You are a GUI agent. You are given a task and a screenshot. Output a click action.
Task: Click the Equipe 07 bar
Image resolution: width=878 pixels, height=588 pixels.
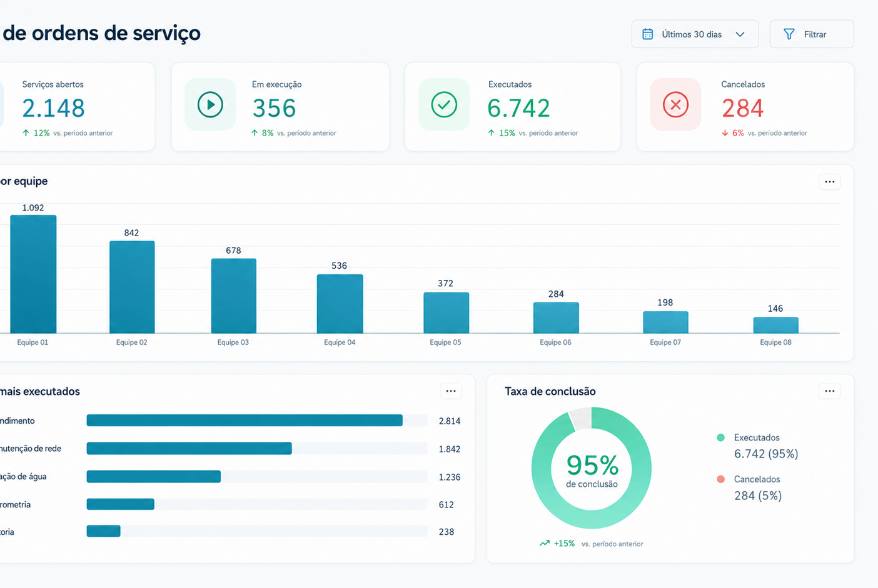[665, 322]
